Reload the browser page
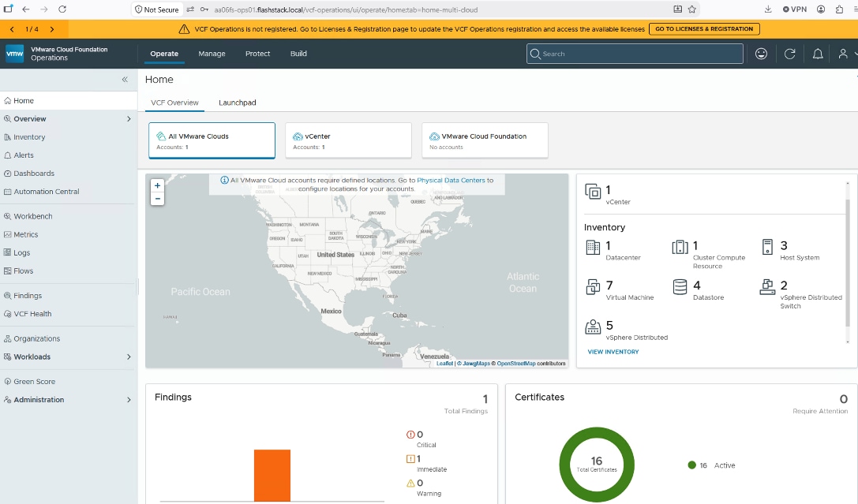The height and width of the screenshot is (504, 858). (x=62, y=9)
